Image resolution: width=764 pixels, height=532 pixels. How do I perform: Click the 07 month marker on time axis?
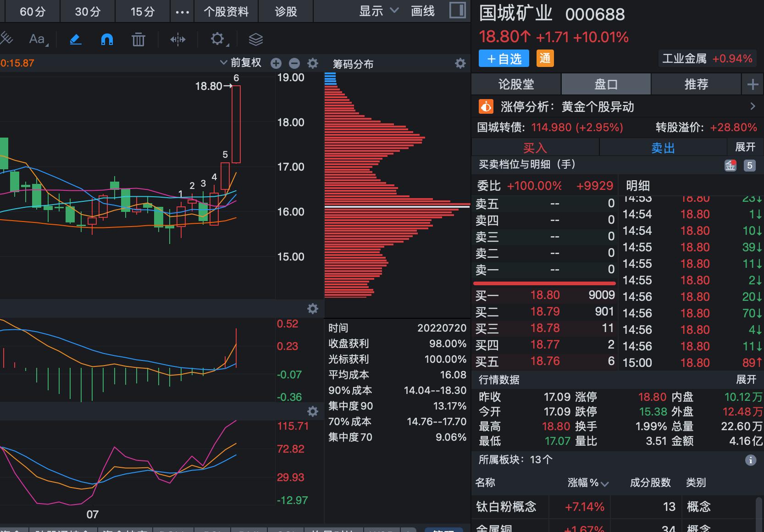coord(92,515)
